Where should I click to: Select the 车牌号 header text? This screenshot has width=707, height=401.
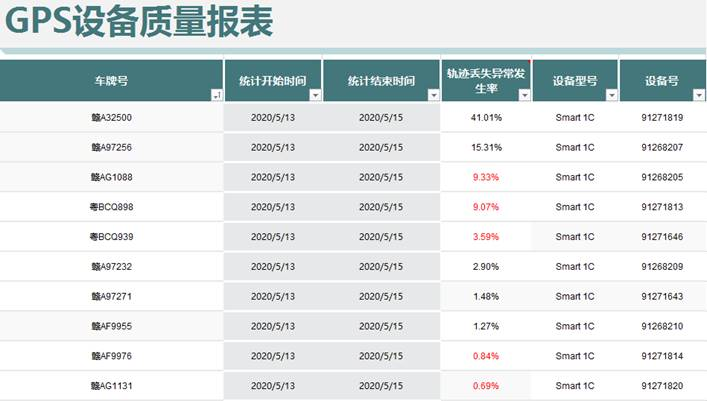click(110, 81)
